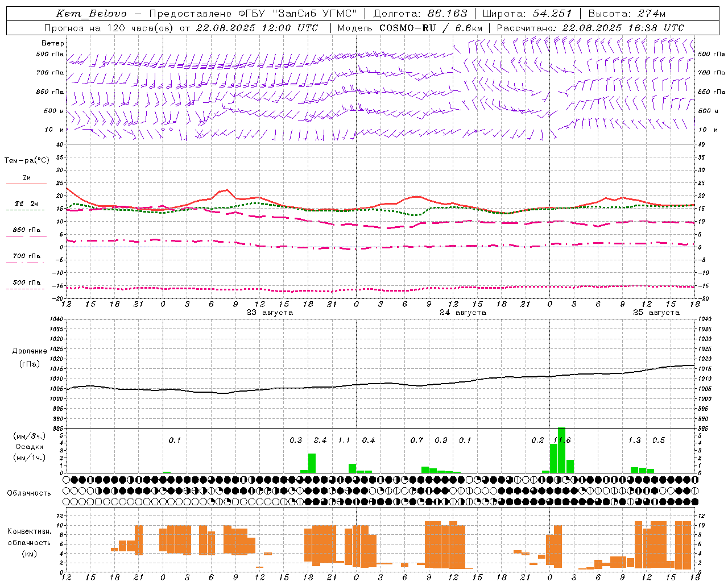Click the precipitation value 0.9

(441, 440)
